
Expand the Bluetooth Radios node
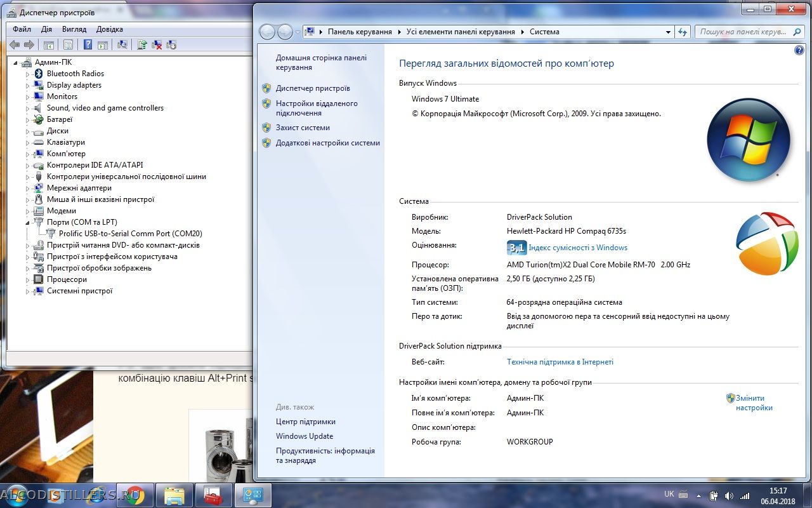click(x=28, y=74)
